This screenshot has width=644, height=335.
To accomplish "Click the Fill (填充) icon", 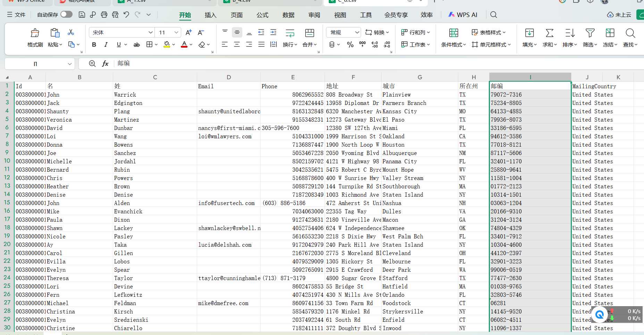I will [x=529, y=33].
